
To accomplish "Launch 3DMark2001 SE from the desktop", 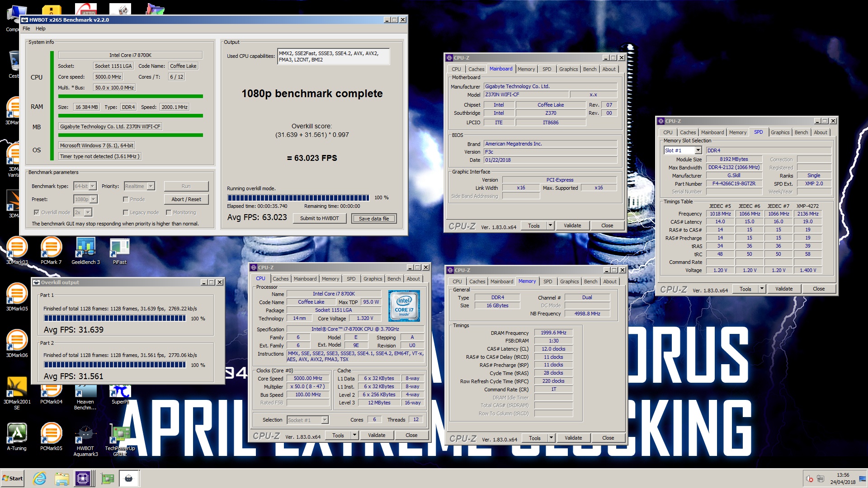I will pos(17,393).
